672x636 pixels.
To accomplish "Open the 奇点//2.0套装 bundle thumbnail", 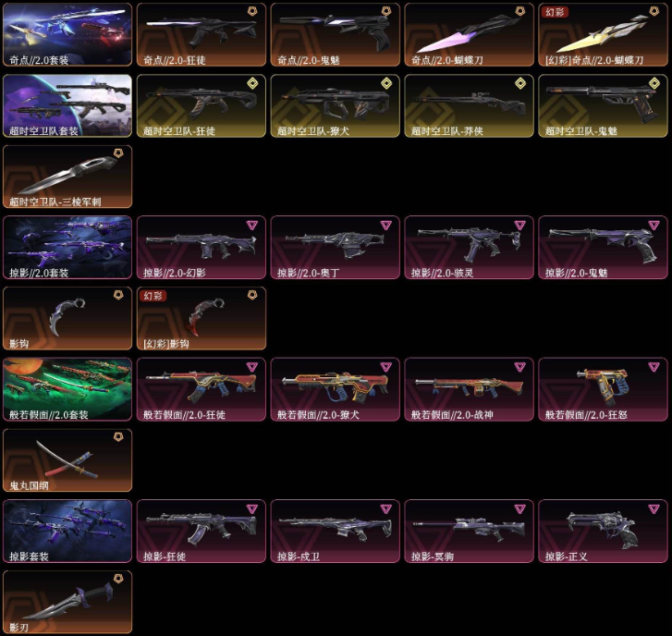I will (x=67, y=35).
